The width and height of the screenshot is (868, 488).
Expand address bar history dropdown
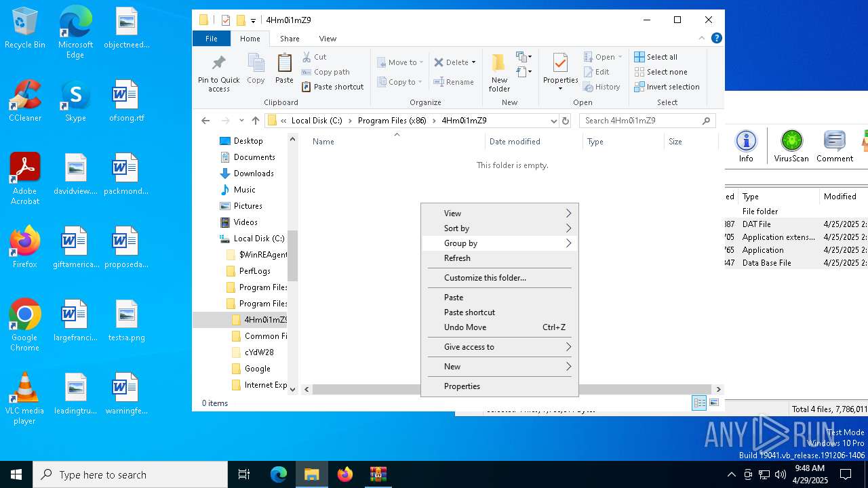pyautogui.click(x=554, y=121)
